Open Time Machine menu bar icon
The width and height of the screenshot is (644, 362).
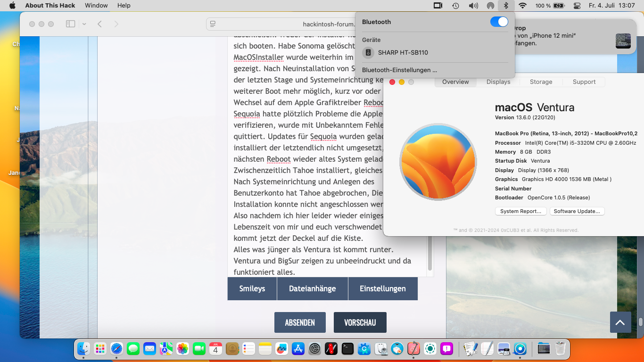[x=455, y=6]
